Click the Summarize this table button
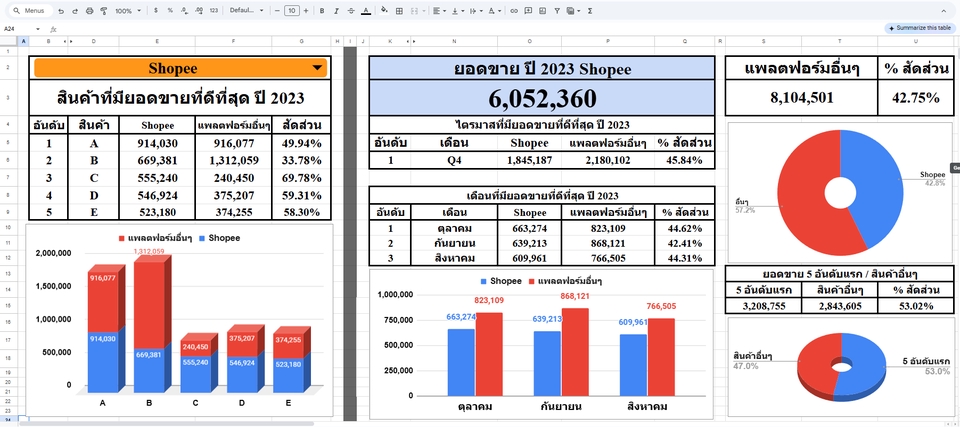This screenshot has width=960, height=427. pos(918,28)
